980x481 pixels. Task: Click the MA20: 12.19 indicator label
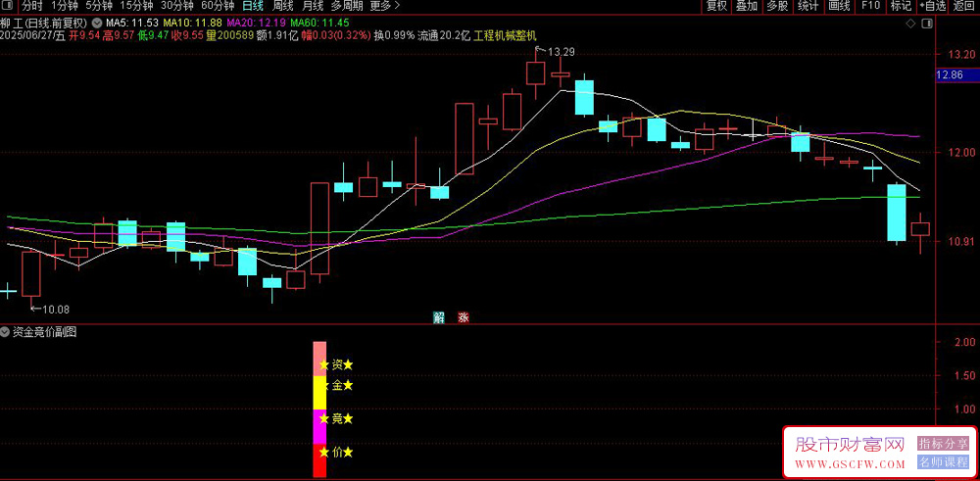click(x=256, y=24)
